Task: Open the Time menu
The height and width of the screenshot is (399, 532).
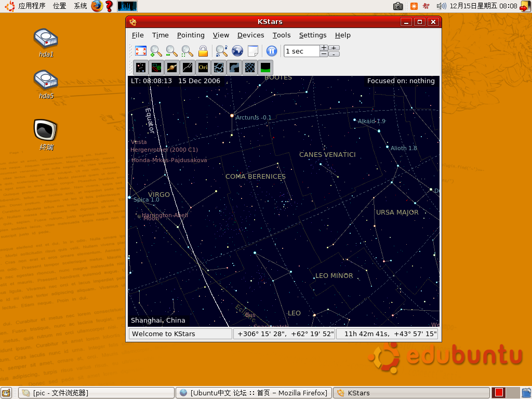Action: click(x=160, y=35)
